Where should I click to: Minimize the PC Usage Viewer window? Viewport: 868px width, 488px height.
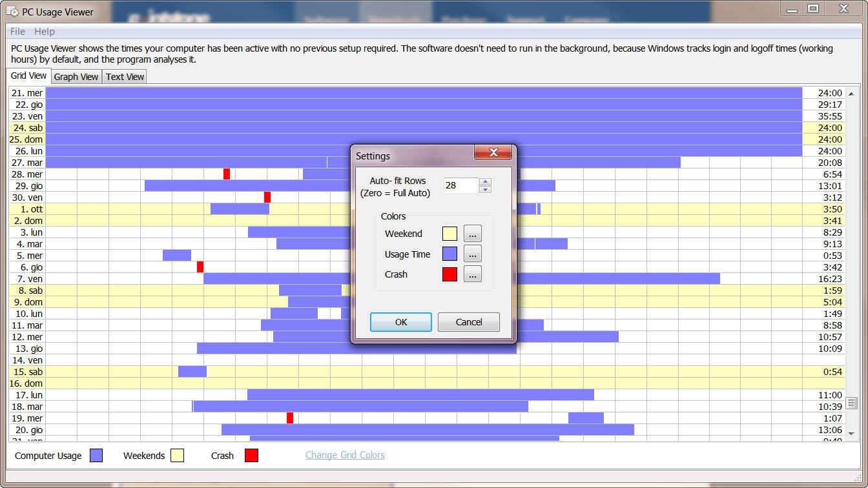792,8
